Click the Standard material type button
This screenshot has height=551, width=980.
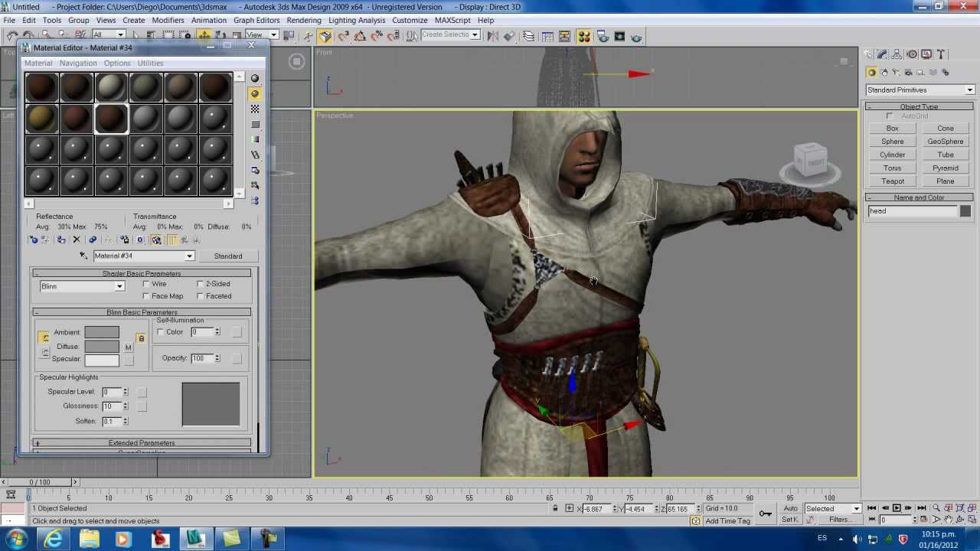pos(228,256)
